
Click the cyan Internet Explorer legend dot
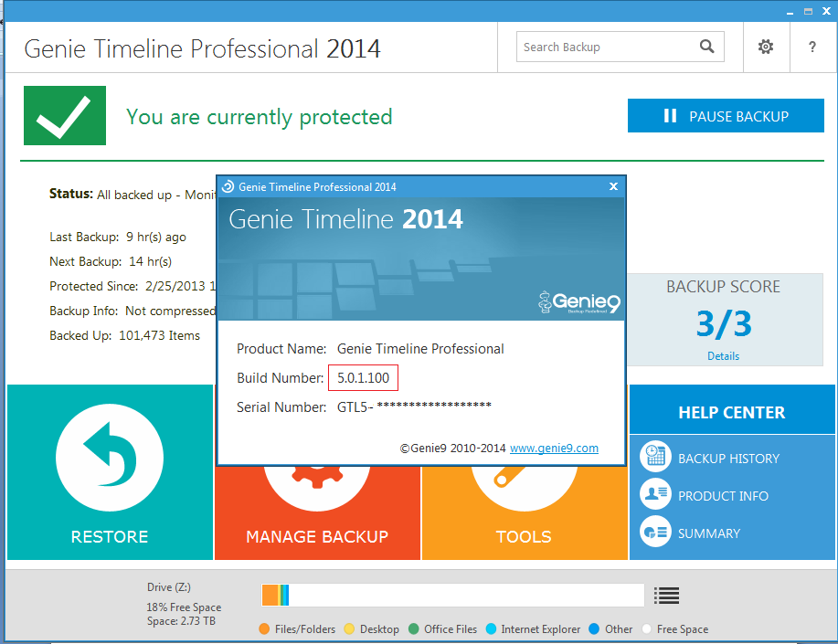491,628
